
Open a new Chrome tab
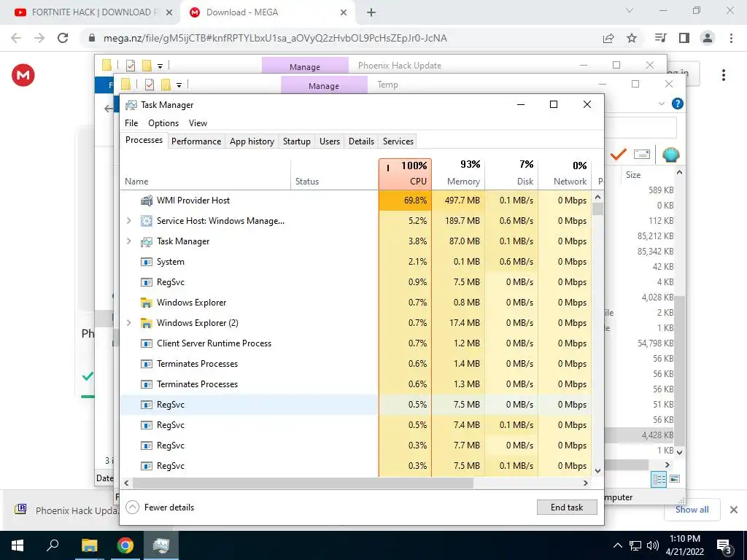pos(371,12)
